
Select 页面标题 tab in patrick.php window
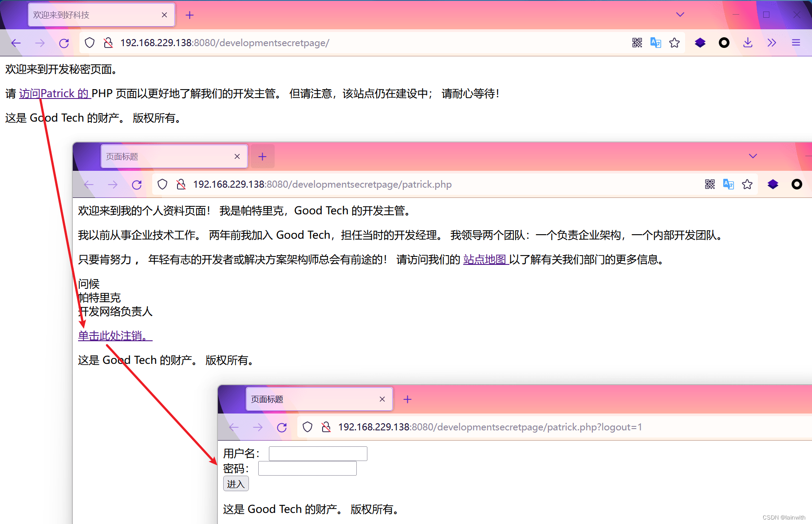[x=174, y=156]
